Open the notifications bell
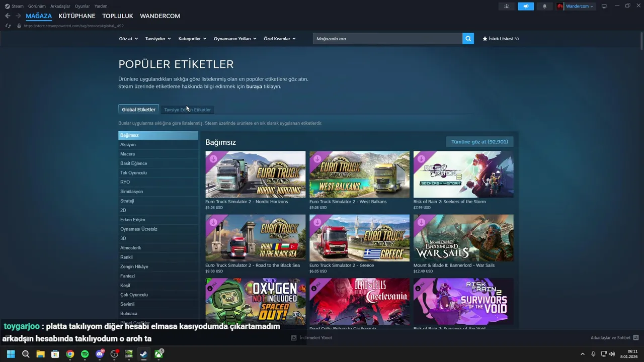This screenshot has height=362, width=644. point(544,6)
